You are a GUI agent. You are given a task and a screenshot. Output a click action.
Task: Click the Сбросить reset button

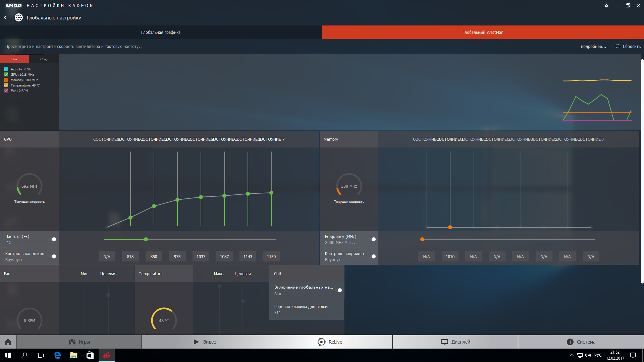(x=628, y=47)
